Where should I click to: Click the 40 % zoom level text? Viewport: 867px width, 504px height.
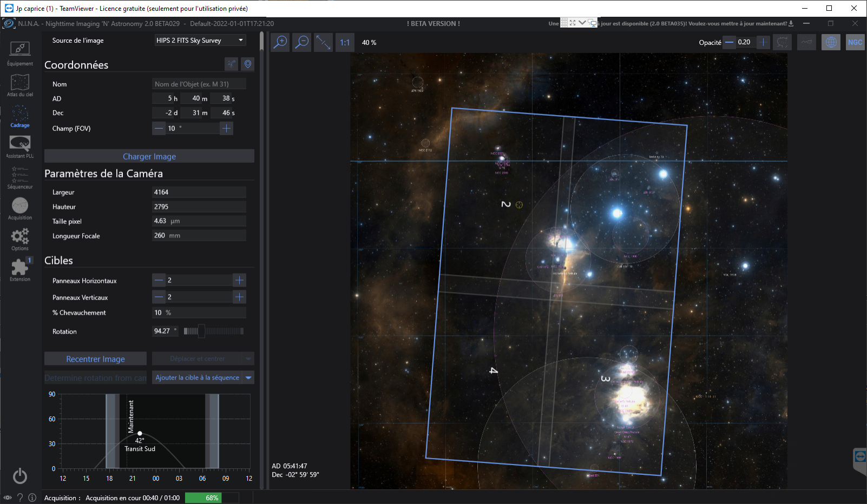[369, 42]
